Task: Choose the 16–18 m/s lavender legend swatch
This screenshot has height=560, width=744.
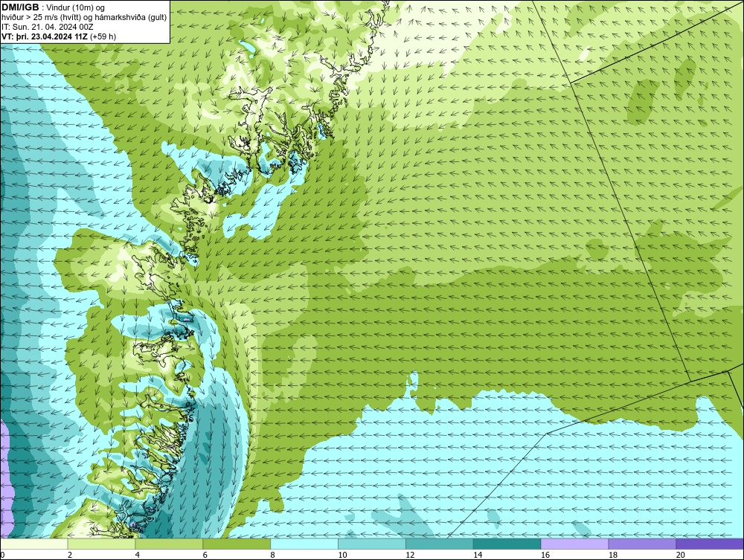Action: (574, 544)
